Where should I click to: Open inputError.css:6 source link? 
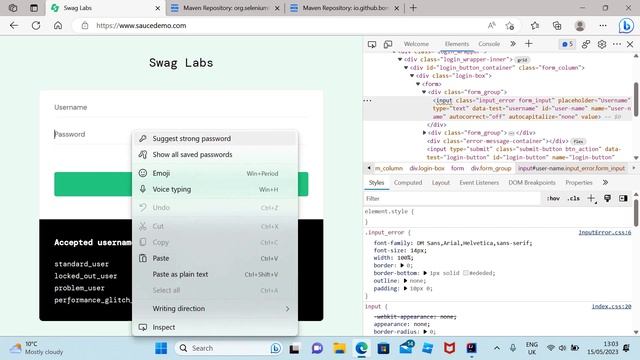604,233
